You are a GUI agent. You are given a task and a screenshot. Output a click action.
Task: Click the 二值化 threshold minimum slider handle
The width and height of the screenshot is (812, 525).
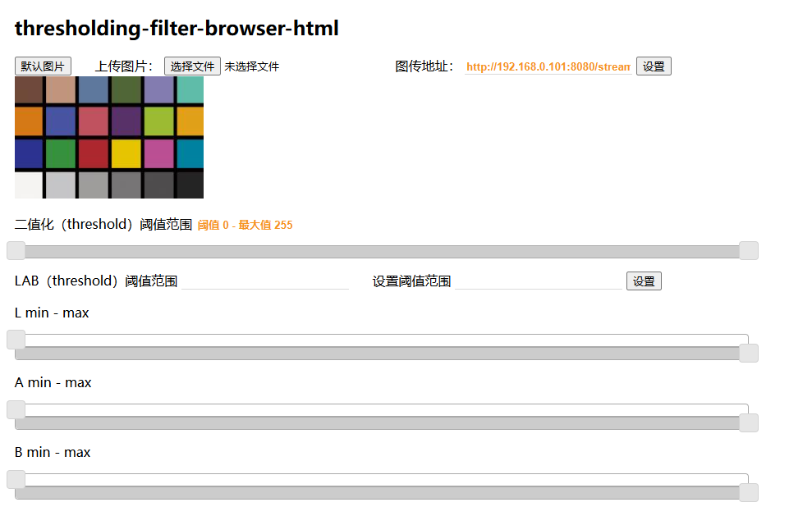coord(16,251)
